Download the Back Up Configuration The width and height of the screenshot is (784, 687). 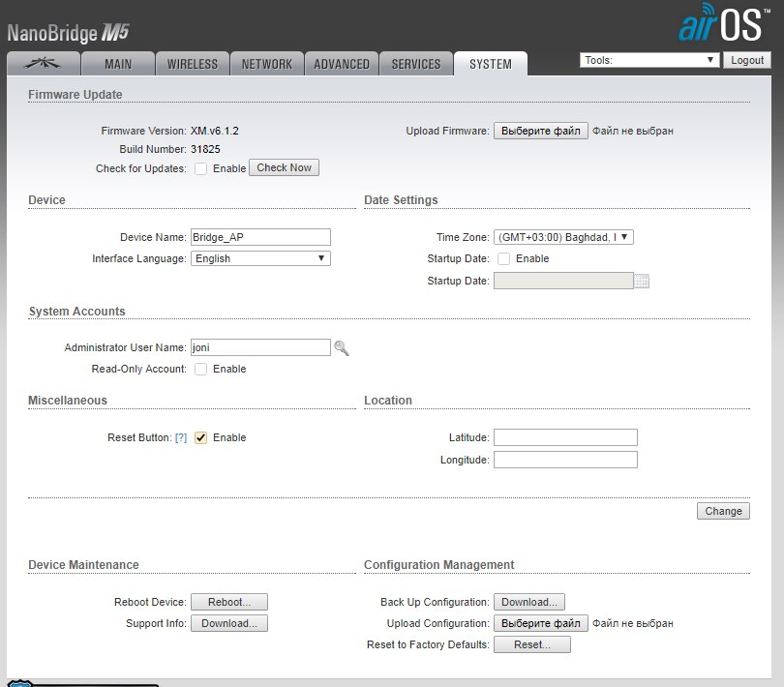529,602
